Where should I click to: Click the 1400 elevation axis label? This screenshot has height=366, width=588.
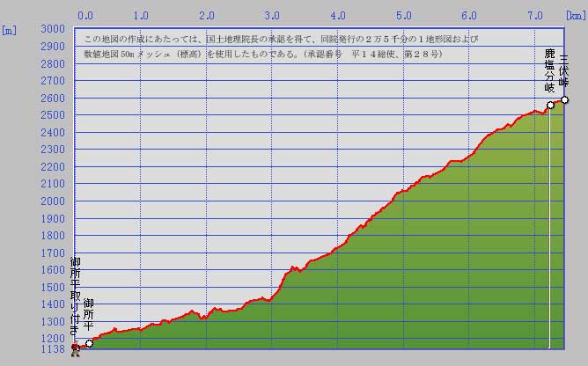tap(53, 304)
